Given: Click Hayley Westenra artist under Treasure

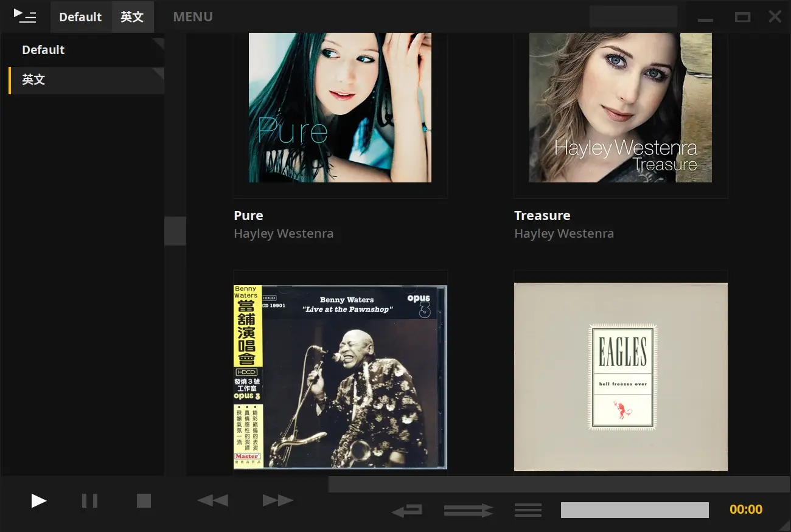Looking at the screenshot, I should pos(564,233).
